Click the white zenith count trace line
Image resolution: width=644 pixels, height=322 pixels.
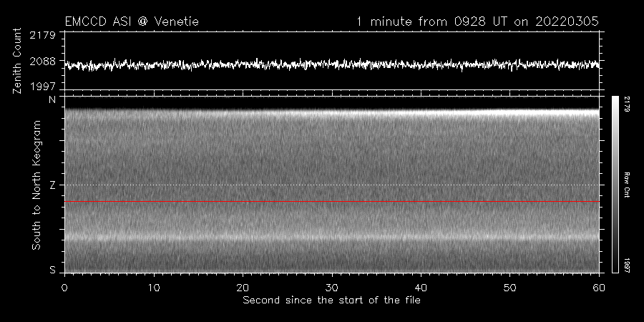tap(332, 64)
